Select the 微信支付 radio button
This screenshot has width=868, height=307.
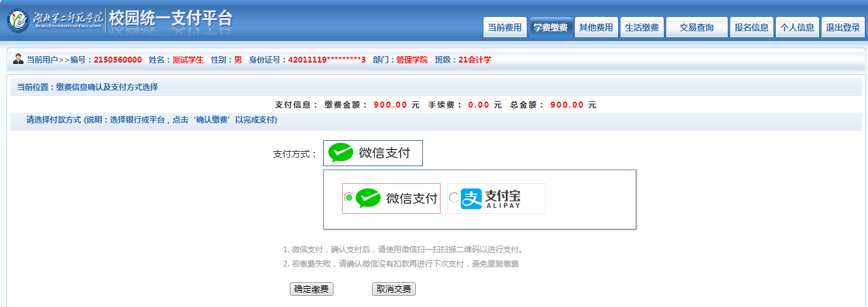coord(349,198)
